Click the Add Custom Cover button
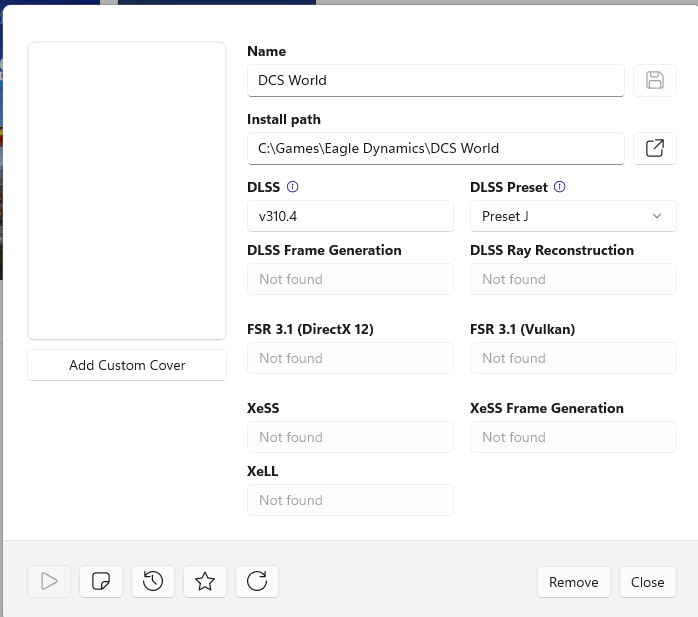The image size is (698, 617). coord(127,365)
